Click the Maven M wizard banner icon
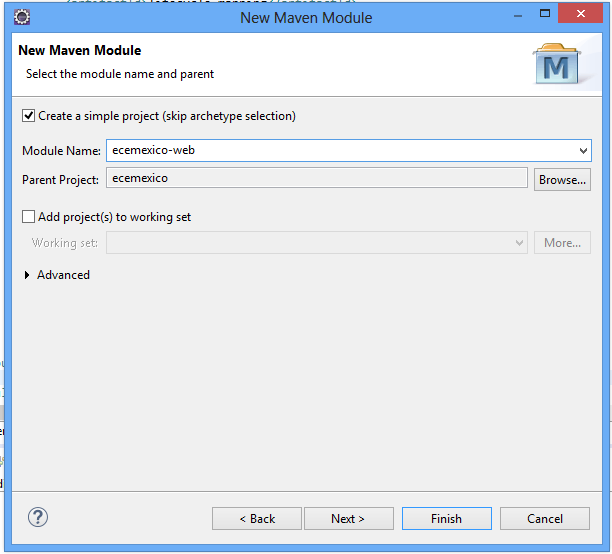 point(557,64)
